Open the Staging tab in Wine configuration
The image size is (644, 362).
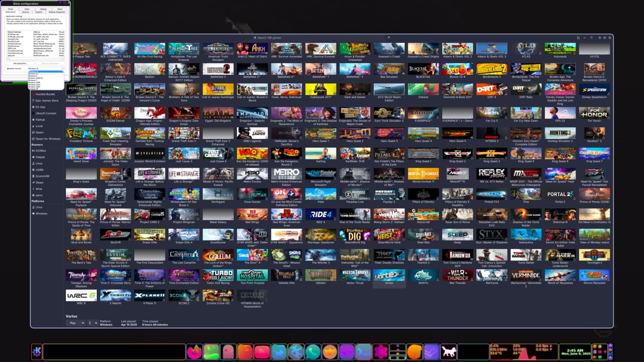click(43, 9)
